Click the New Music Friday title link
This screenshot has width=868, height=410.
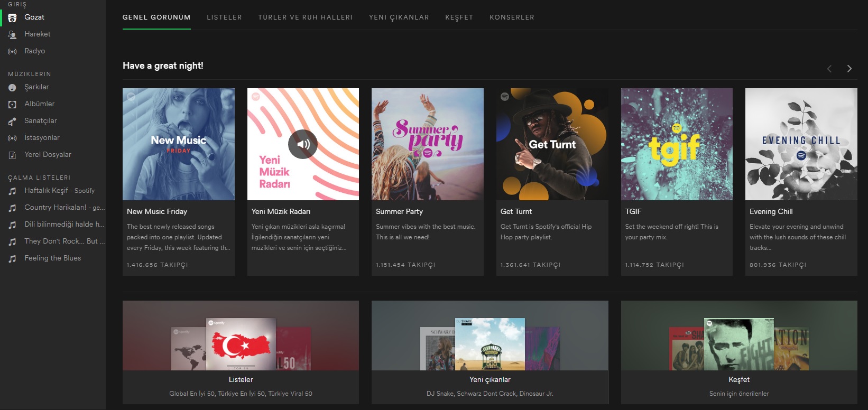click(x=157, y=211)
